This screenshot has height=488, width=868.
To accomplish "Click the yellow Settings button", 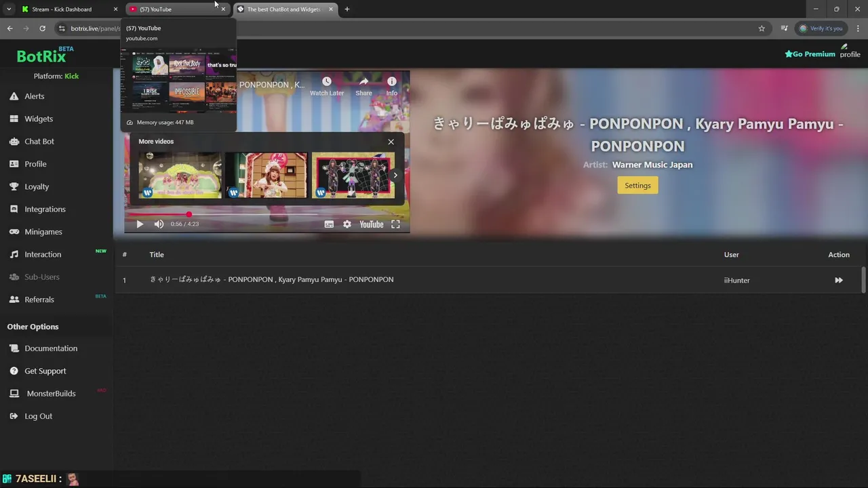I will click(x=637, y=185).
